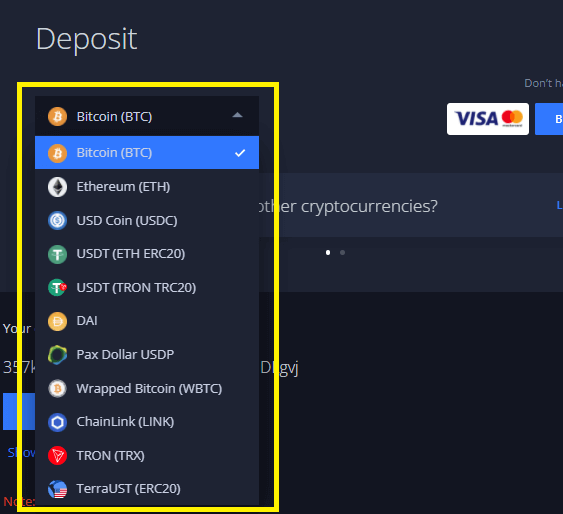Choose Wrapped Bitcoin (WBTC) option
Viewport: 563px width, 514px height.
(147, 389)
